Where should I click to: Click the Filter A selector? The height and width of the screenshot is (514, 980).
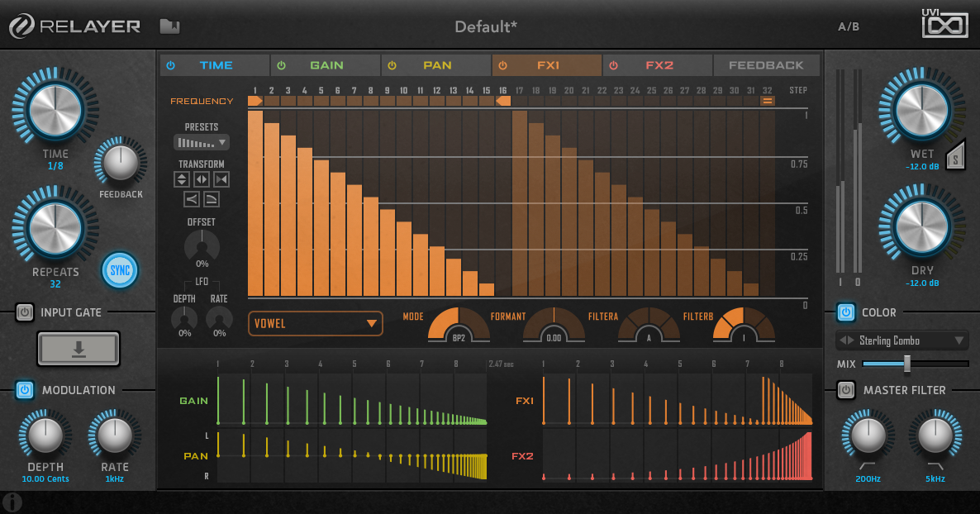click(649, 325)
